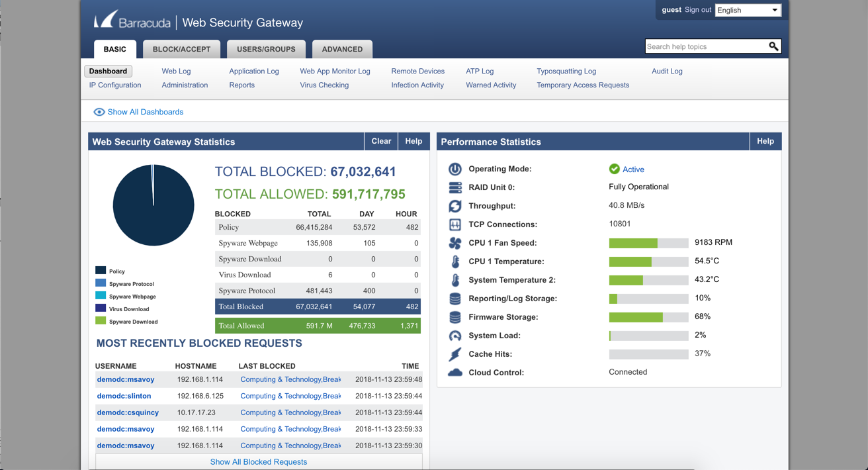The image size is (868, 470).
Task: Click the Throughput refresh arrows icon
Action: (455, 206)
